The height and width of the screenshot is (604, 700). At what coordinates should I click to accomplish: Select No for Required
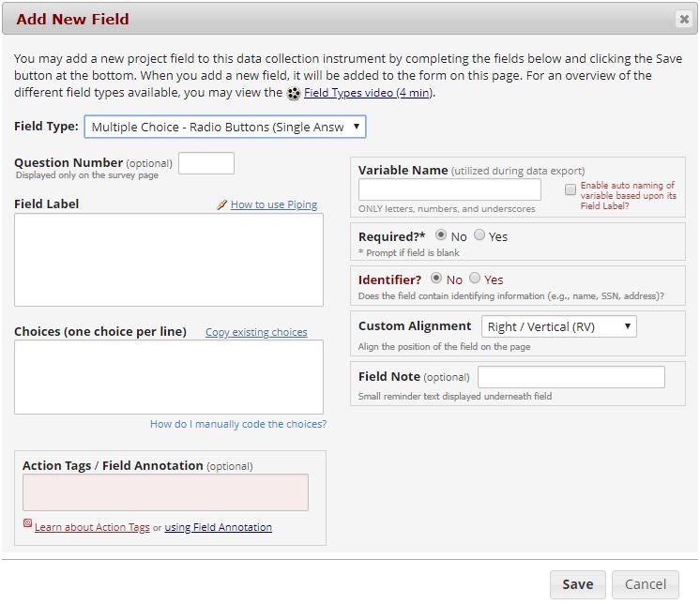[x=441, y=234]
